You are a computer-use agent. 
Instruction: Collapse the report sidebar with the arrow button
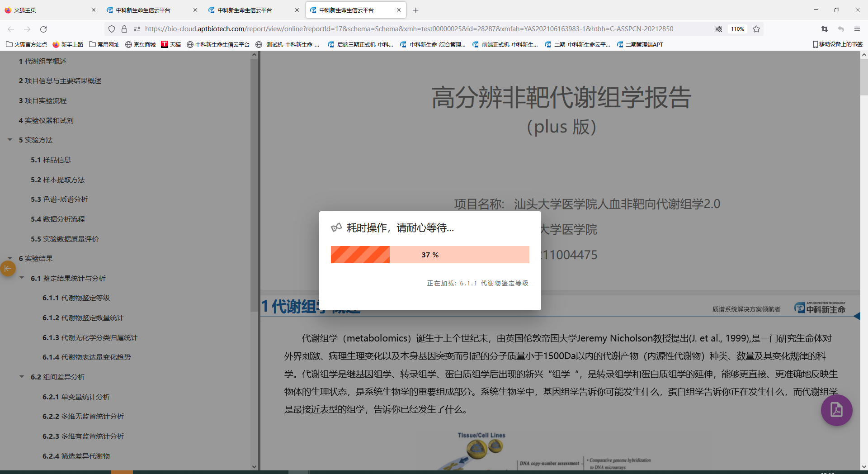pos(8,268)
